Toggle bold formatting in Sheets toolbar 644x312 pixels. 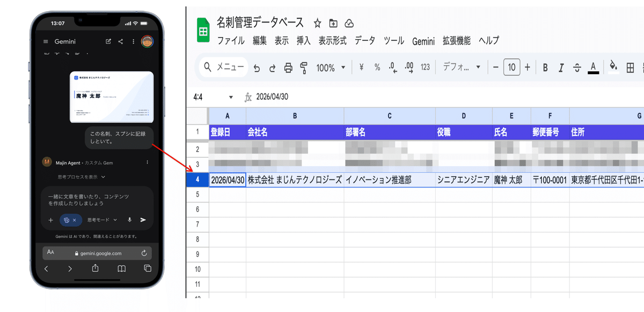tap(545, 68)
